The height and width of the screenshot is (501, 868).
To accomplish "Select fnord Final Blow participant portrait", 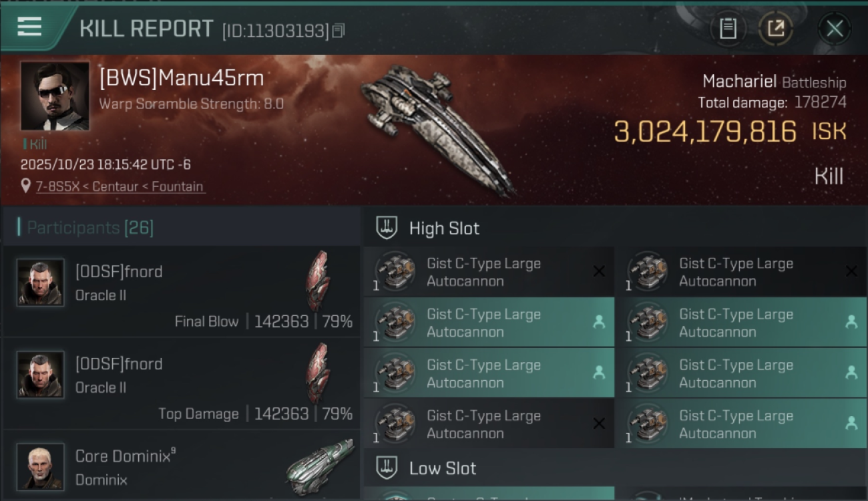I will [40, 283].
